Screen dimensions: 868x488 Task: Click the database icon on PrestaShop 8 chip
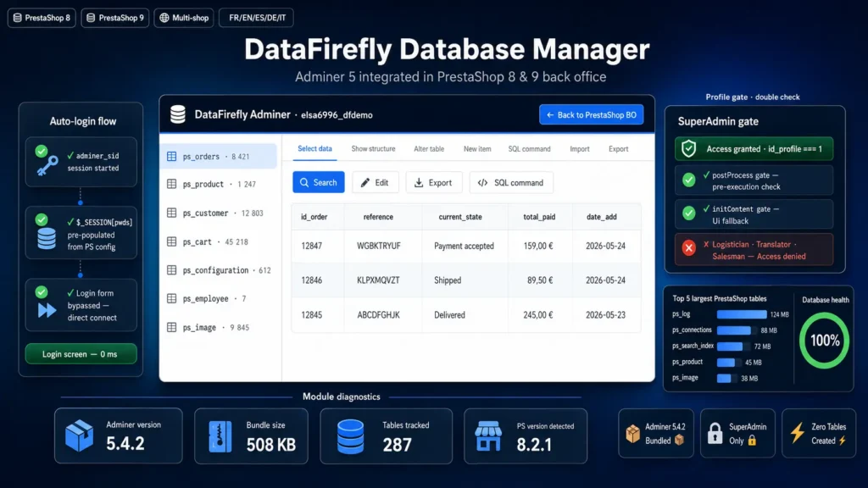[18, 18]
